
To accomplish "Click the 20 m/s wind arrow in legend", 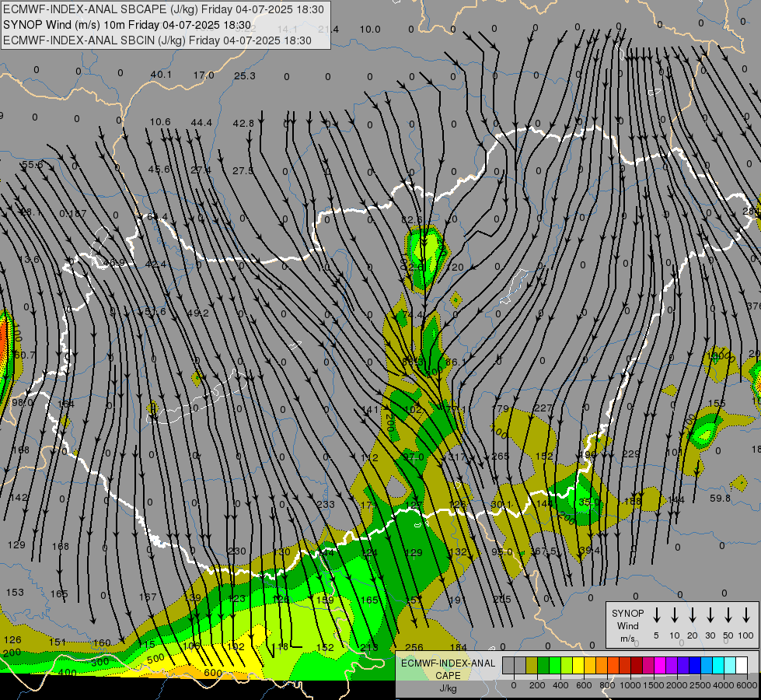I will 693,615.
